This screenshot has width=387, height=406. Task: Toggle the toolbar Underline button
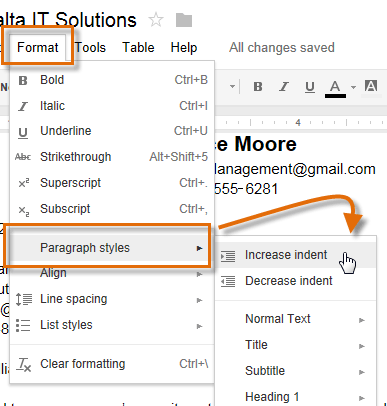310,87
